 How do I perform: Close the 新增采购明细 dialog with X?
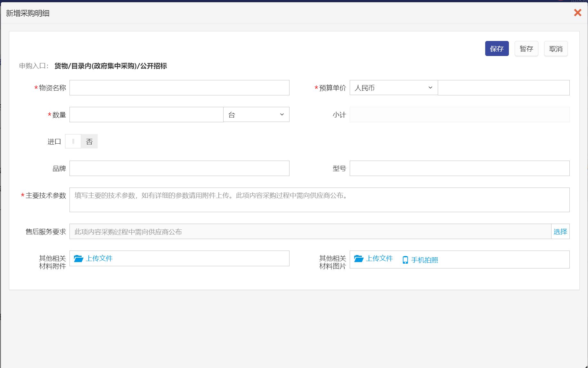tap(577, 13)
